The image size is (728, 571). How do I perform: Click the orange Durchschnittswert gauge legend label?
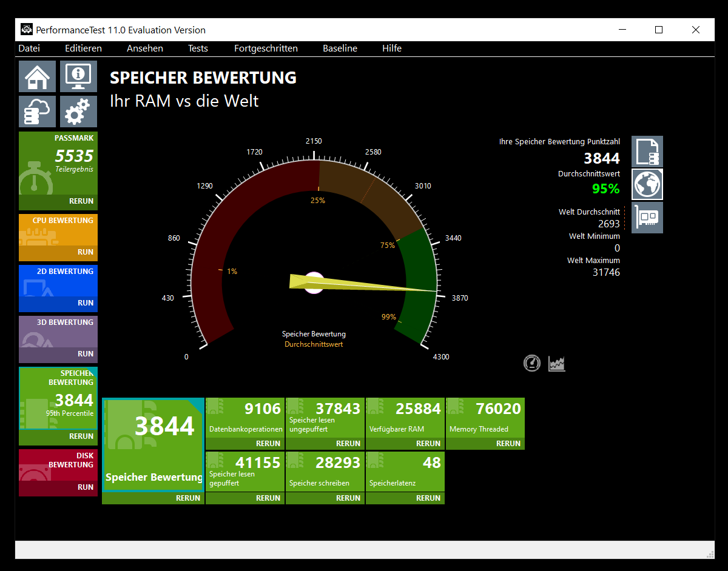click(314, 344)
